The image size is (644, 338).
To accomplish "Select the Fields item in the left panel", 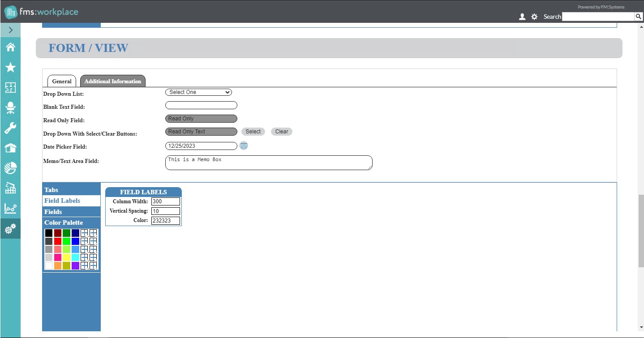I will [53, 212].
